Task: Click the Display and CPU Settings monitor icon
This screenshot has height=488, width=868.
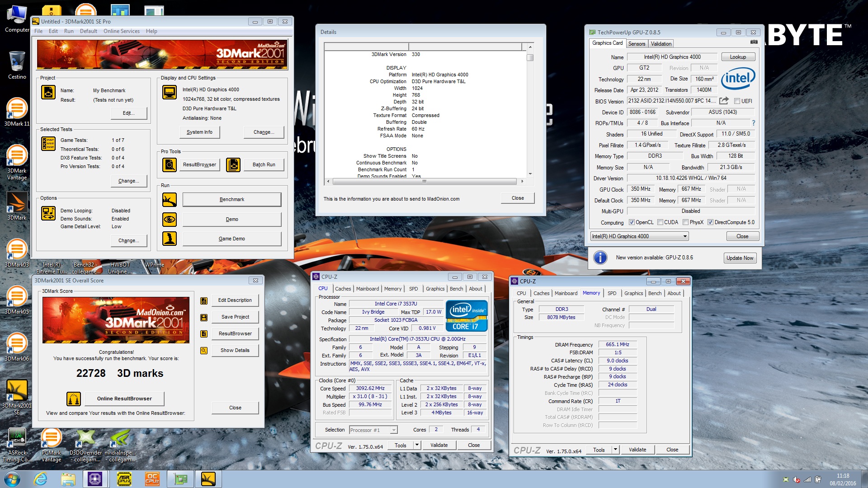Action: click(170, 92)
